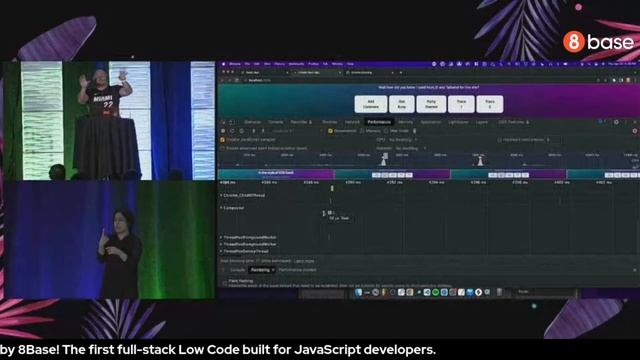Toggle the Memory checkbox in the toolbar
Image resolution: width=640 pixels, height=360 pixels.
pos(362,131)
